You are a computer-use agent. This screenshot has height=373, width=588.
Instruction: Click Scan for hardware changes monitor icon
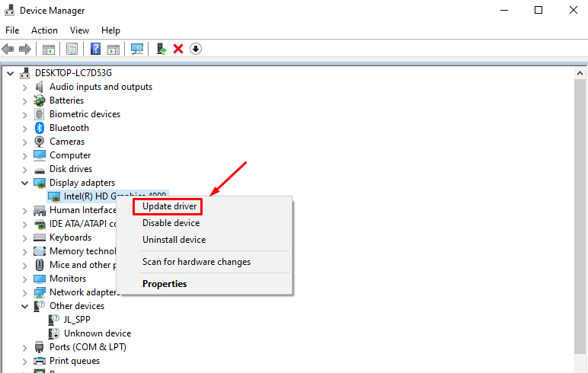coord(137,49)
